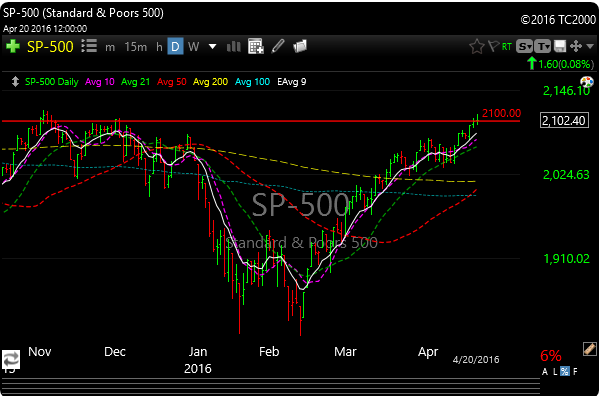599x396 pixels.
Task: Edit the 'Avg 10' indicator label
Action: (x=100, y=82)
